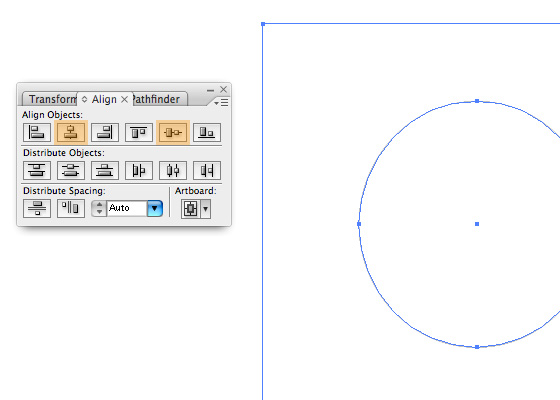Image resolution: width=560 pixels, height=400 pixels.
Task: Choose Horizontal Distribute Left icon
Action: pyautogui.click(x=139, y=170)
